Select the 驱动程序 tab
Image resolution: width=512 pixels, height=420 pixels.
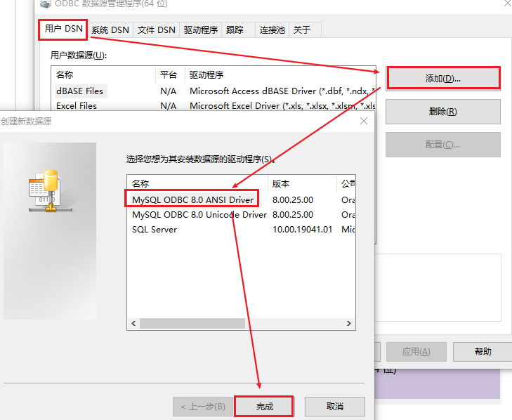(201, 30)
